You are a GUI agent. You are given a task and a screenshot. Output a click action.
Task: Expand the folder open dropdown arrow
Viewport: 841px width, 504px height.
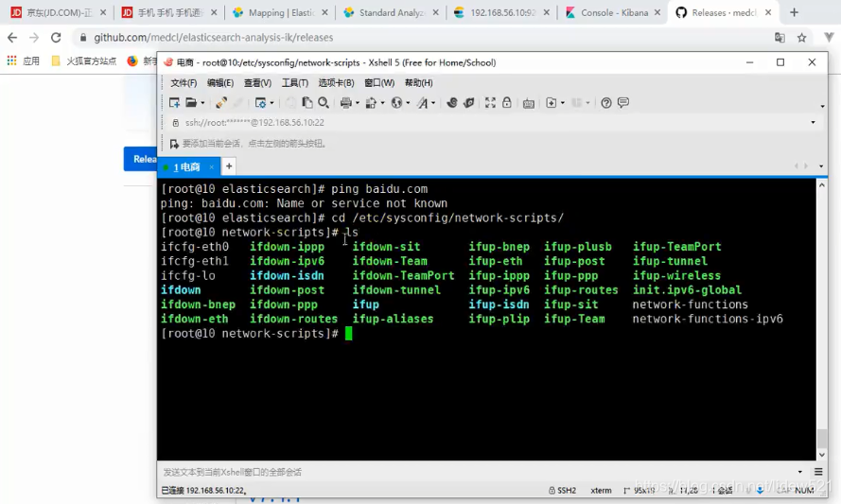[x=202, y=103]
